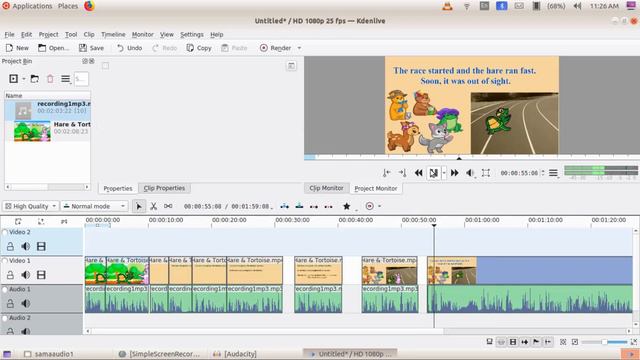The height and width of the screenshot is (360, 640).
Task: Click the Copy toolbar button
Action: click(x=199, y=48)
